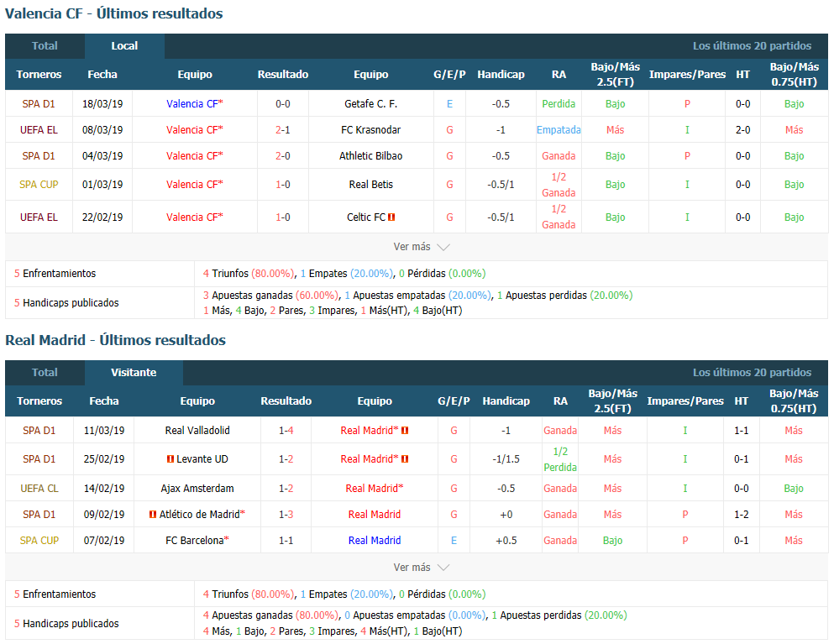The width and height of the screenshot is (834, 644).
Task: Click Handicap column header in Real Madrid table
Action: (506, 401)
